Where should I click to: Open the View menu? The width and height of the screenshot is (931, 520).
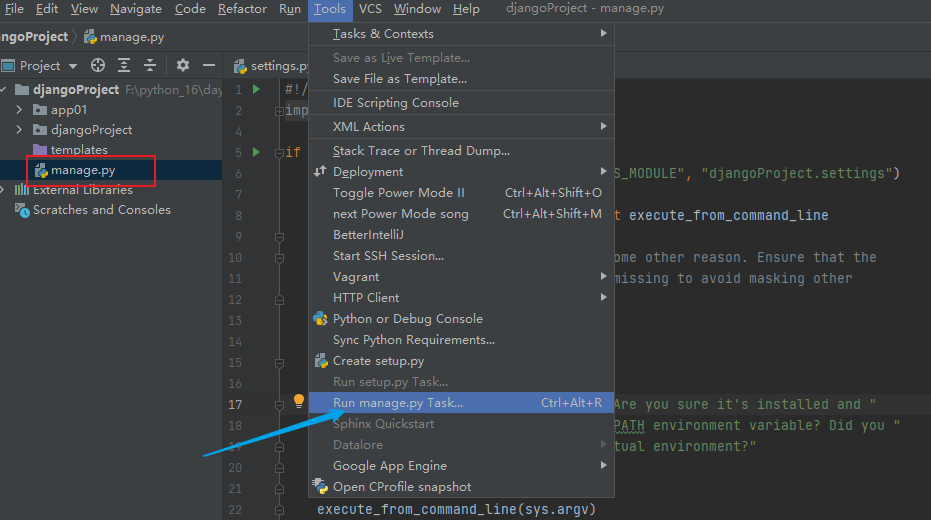pos(84,9)
